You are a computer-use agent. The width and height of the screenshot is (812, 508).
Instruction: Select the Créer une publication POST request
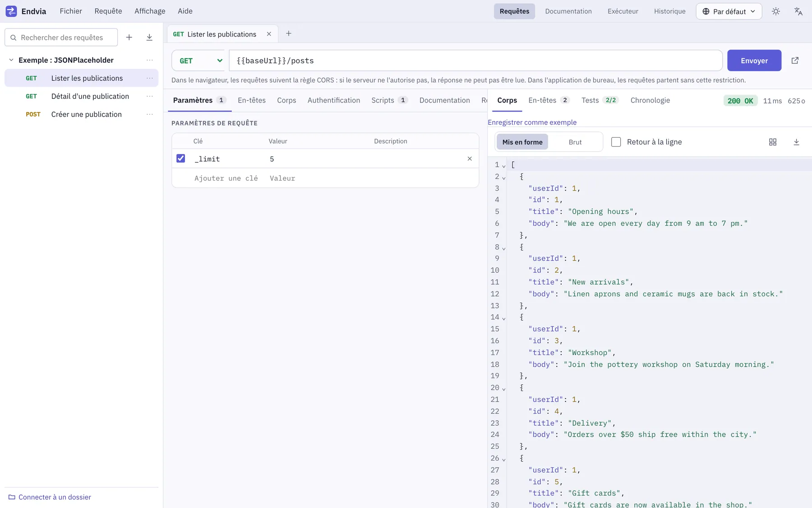coord(81,114)
